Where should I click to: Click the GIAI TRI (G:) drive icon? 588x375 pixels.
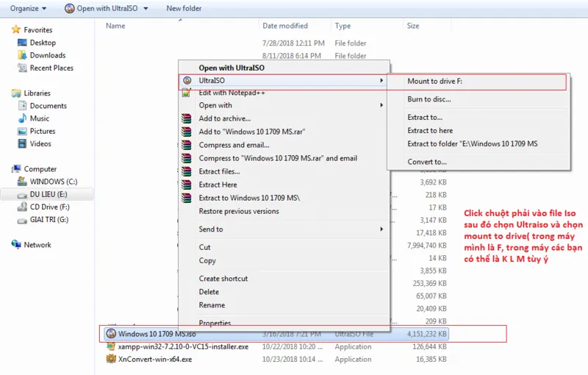(22, 220)
